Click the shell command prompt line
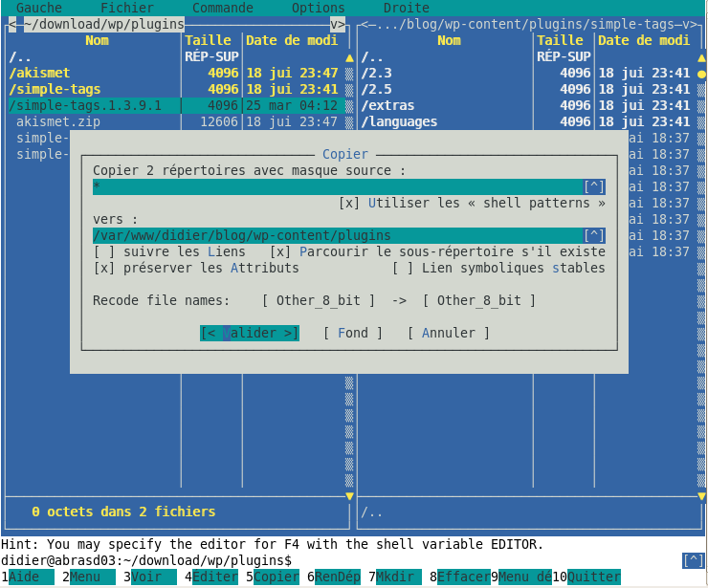Screen dimensions: 708x588 [342, 560]
